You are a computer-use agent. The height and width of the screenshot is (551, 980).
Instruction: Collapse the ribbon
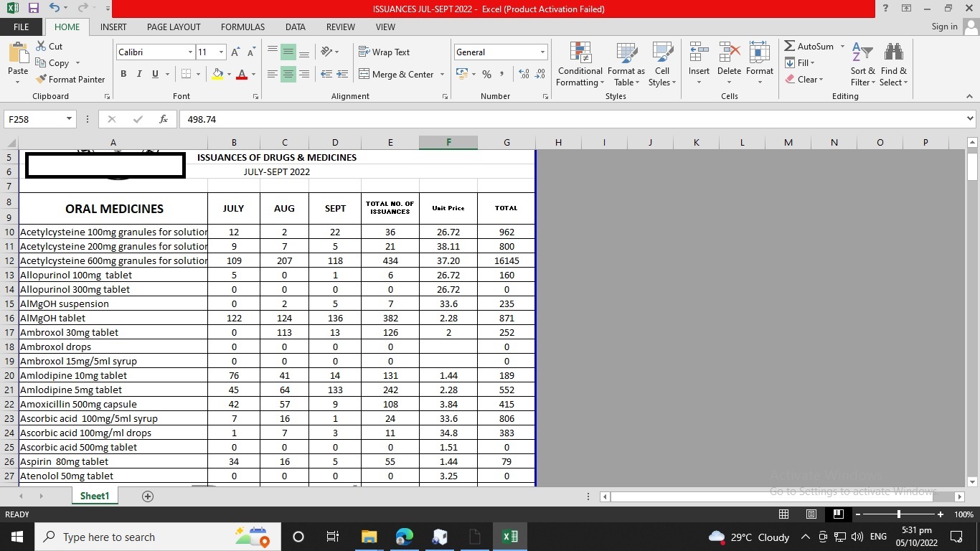pos(970,96)
